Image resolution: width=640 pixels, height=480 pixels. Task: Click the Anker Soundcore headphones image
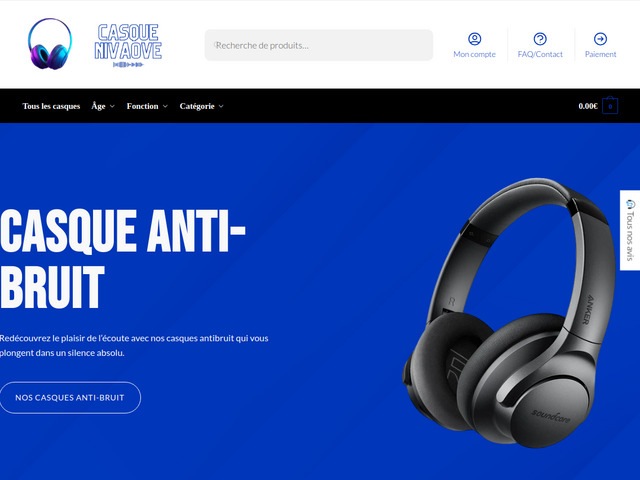[x=509, y=313]
